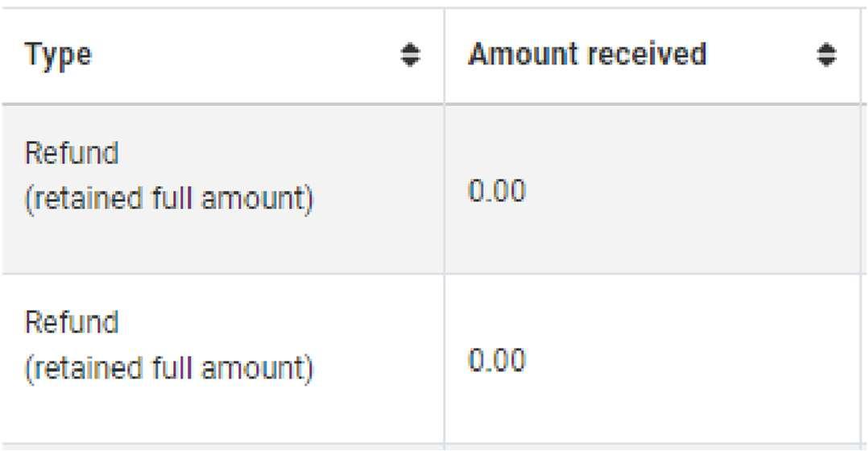Image resolution: width=868 pixels, height=451 pixels.
Task: Click the Amount received sort icon
Action: pos(826,56)
